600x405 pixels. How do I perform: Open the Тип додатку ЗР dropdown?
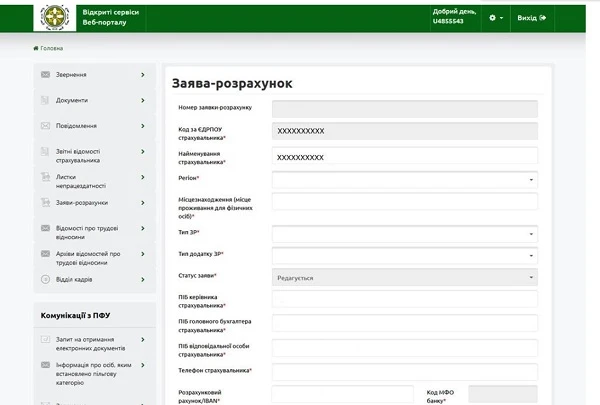coord(404,255)
